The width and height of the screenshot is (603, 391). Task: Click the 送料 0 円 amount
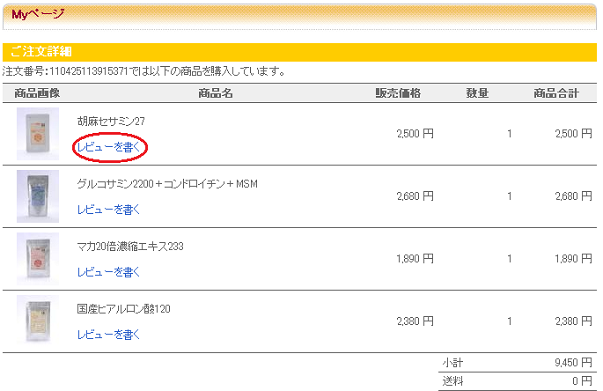click(582, 381)
